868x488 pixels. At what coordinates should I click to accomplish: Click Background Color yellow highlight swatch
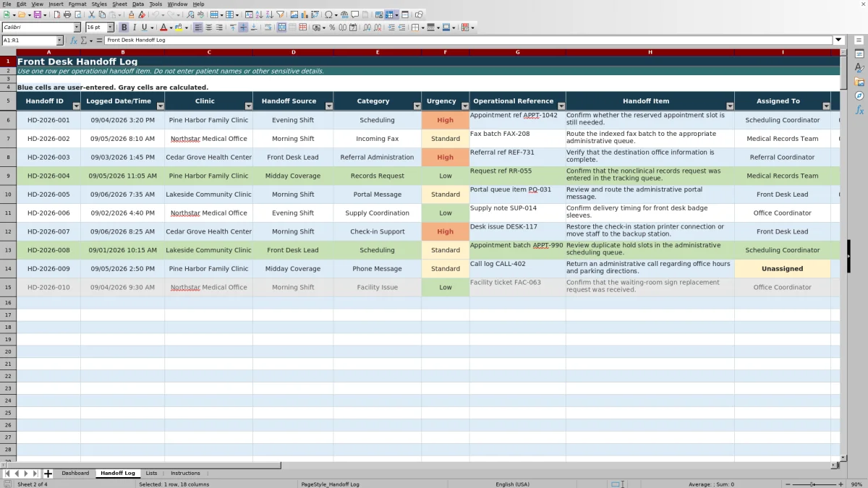pos(178,27)
